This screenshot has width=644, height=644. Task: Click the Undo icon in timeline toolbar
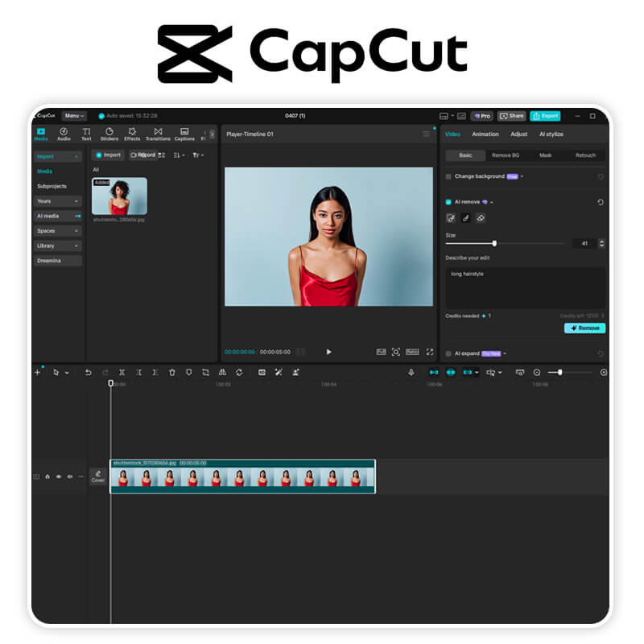(x=88, y=372)
